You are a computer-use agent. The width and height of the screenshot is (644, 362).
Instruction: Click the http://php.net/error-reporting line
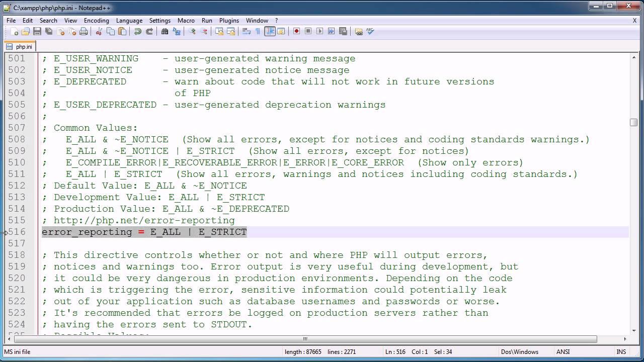point(138,220)
